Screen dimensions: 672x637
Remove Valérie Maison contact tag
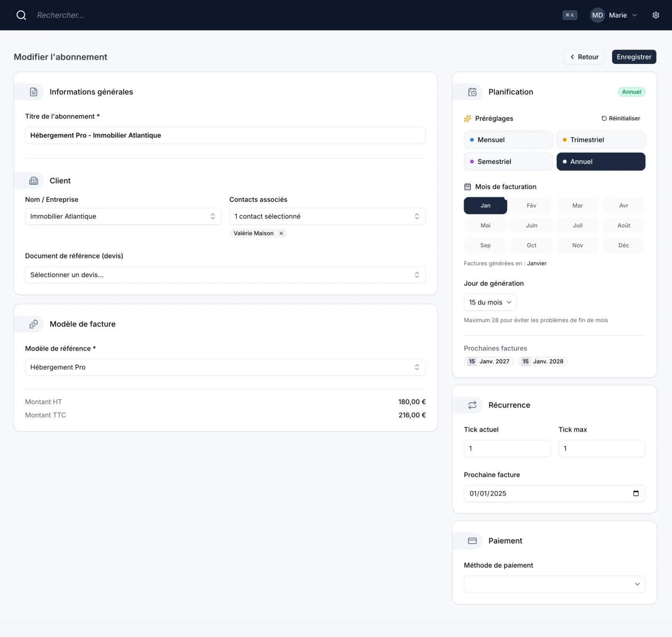(281, 233)
